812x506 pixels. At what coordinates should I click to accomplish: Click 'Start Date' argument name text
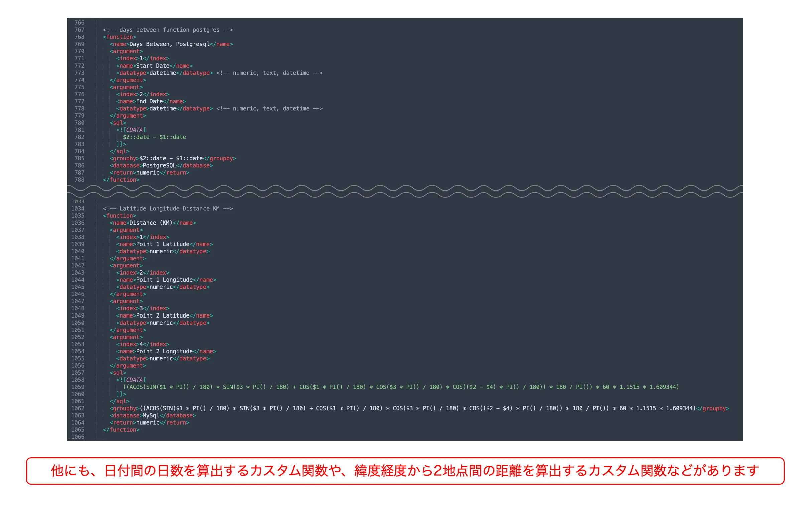click(x=153, y=66)
